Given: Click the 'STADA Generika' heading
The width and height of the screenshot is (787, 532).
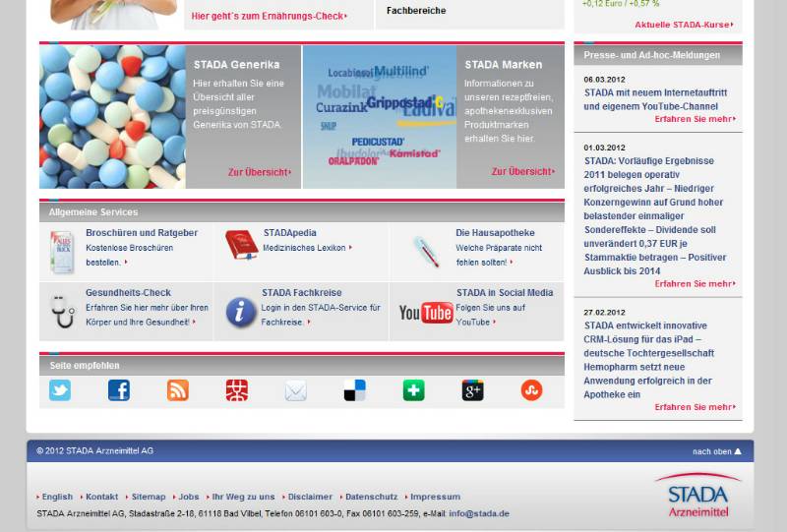Looking at the screenshot, I should point(236,65).
